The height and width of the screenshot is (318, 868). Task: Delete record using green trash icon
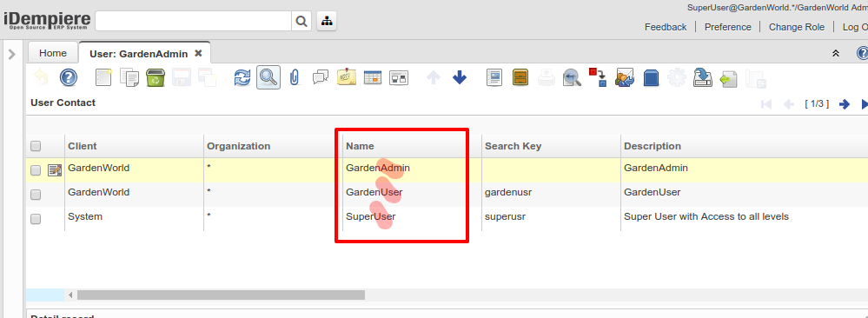tap(156, 77)
